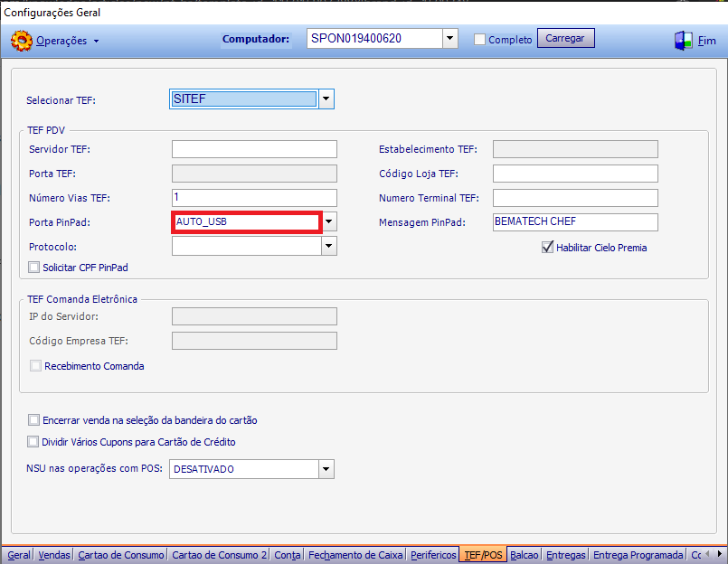The height and width of the screenshot is (564, 728).
Task: Click the Porta TEF field
Action: coord(254,174)
